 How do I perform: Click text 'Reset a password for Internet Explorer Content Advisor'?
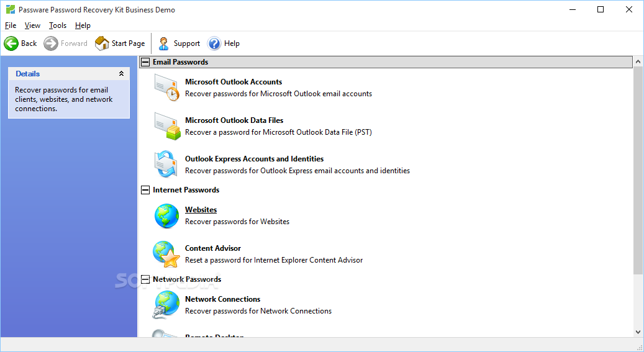pos(274,260)
